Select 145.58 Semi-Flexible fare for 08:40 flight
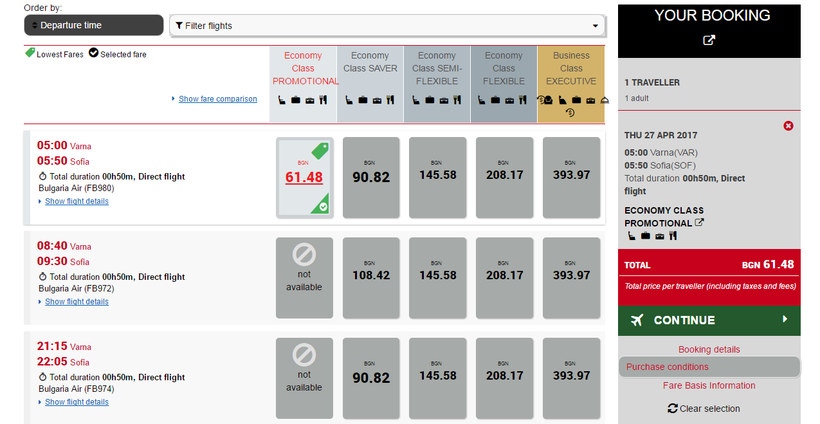 tap(437, 275)
